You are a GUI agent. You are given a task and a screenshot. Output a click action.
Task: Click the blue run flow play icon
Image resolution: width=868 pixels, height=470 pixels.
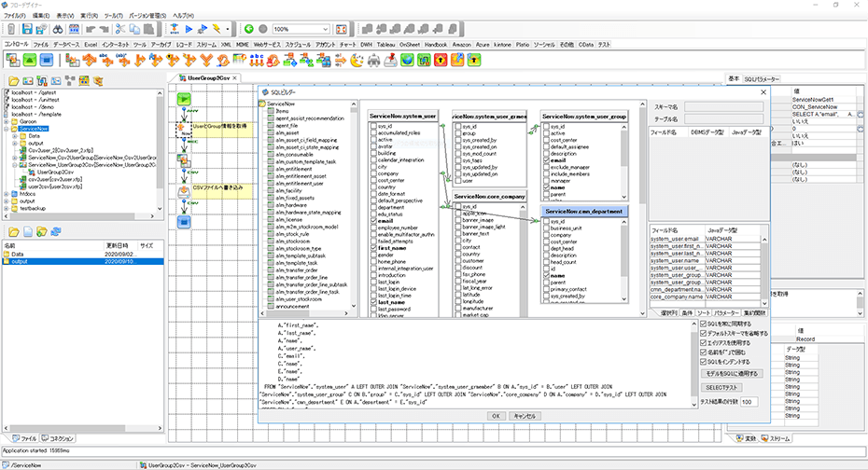tap(189, 29)
